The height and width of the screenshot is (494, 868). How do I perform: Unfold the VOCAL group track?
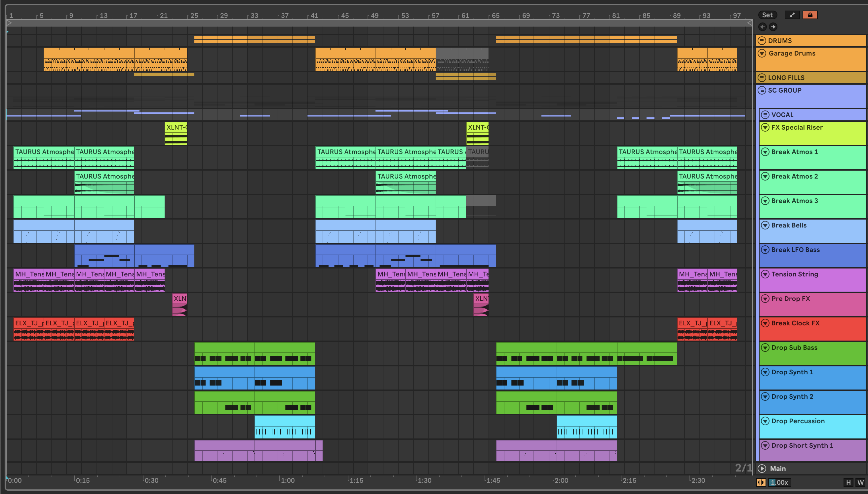click(765, 115)
